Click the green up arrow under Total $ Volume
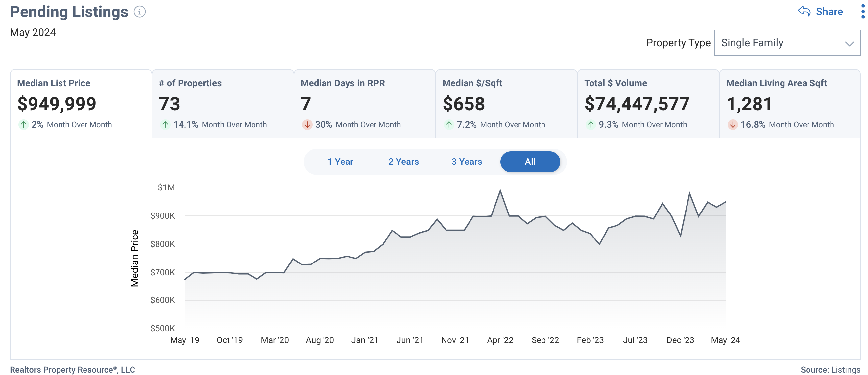 [x=591, y=124]
